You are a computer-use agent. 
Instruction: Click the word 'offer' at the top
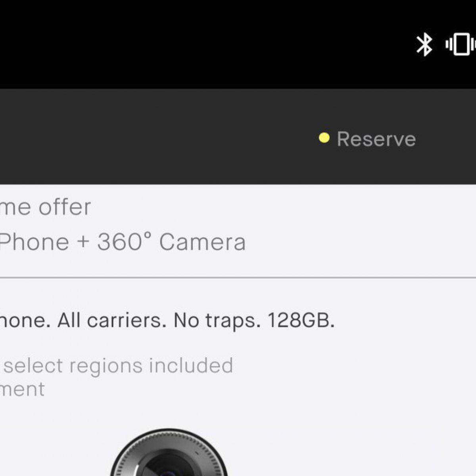click(65, 207)
